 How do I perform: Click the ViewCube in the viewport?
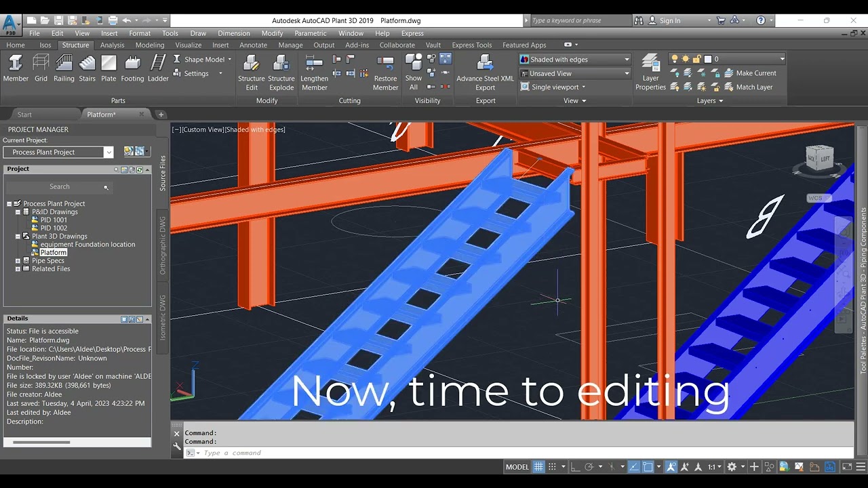pos(819,158)
